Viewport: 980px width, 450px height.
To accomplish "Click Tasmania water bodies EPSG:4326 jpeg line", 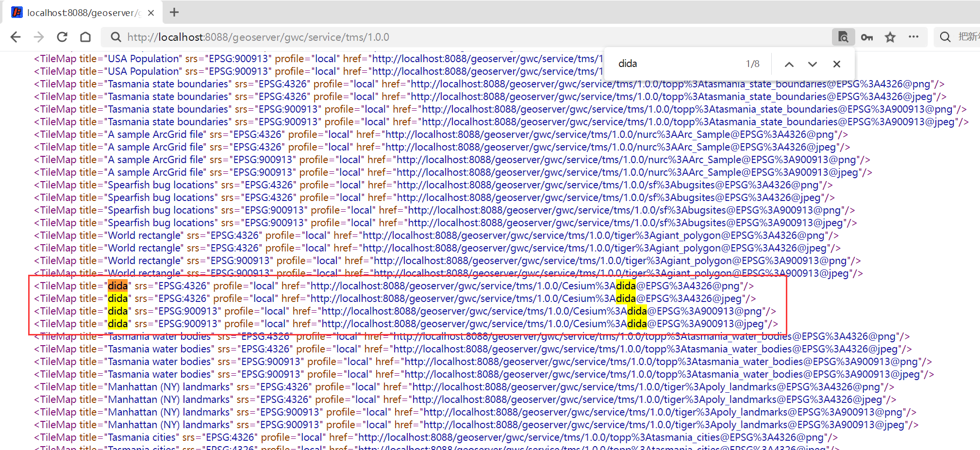I will coord(473,349).
